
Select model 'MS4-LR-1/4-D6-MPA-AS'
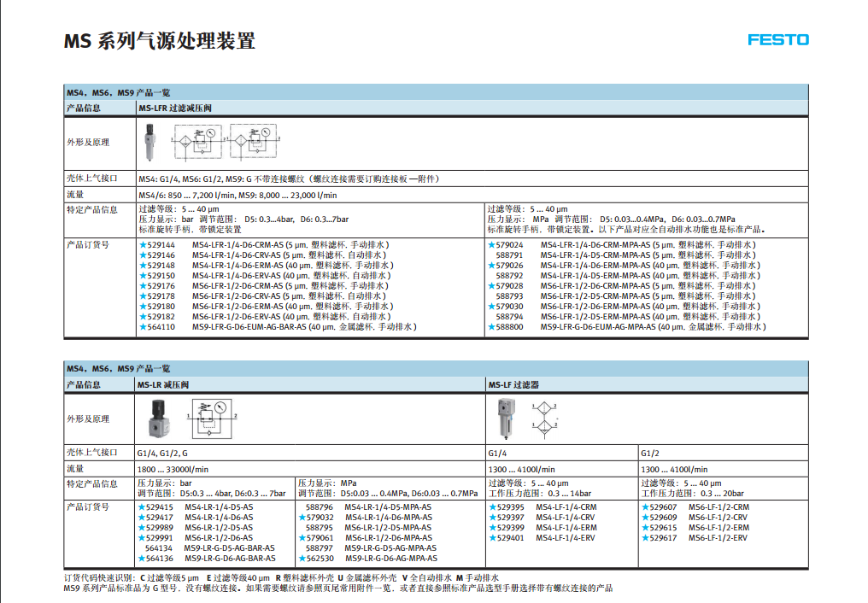click(389, 518)
